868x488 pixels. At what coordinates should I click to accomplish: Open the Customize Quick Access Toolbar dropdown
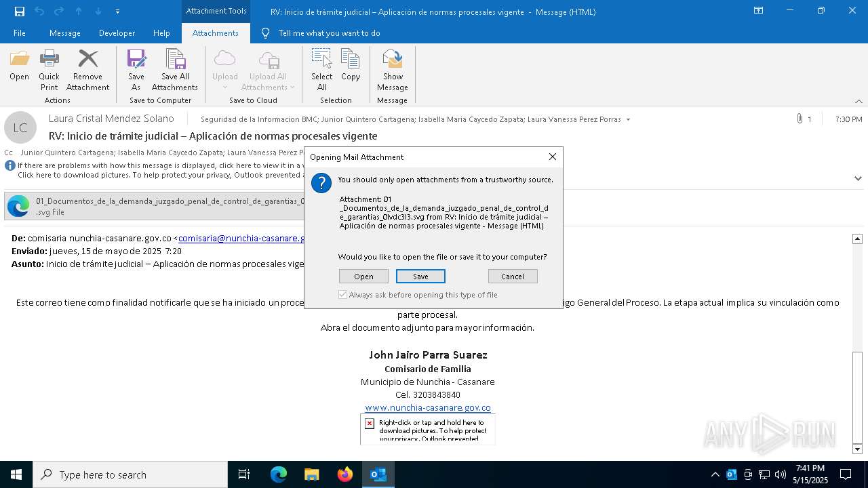tap(117, 12)
